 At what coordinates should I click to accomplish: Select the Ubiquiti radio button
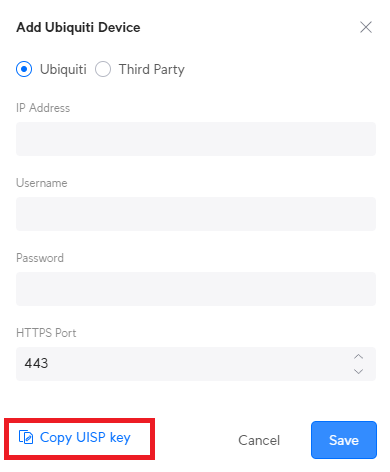[24, 69]
